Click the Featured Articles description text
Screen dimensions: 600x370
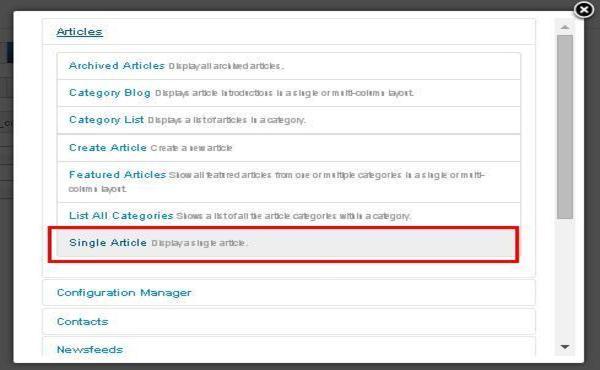coord(277,182)
